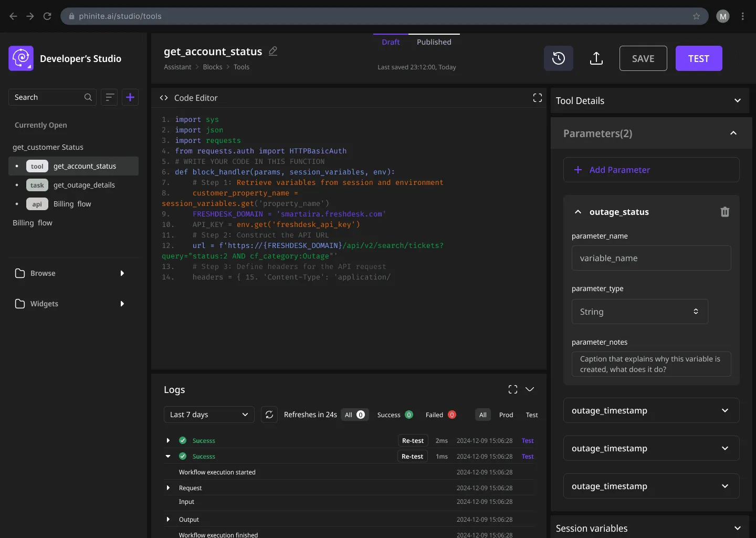Click the purple TEST button
Image resolution: width=756 pixels, height=538 pixels.
pyautogui.click(x=698, y=58)
